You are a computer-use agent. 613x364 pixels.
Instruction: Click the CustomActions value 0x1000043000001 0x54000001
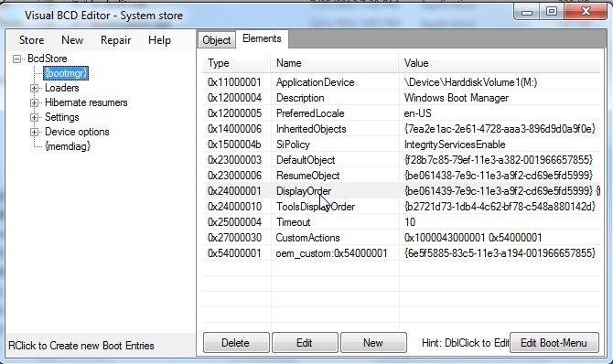pyautogui.click(x=473, y=238)
